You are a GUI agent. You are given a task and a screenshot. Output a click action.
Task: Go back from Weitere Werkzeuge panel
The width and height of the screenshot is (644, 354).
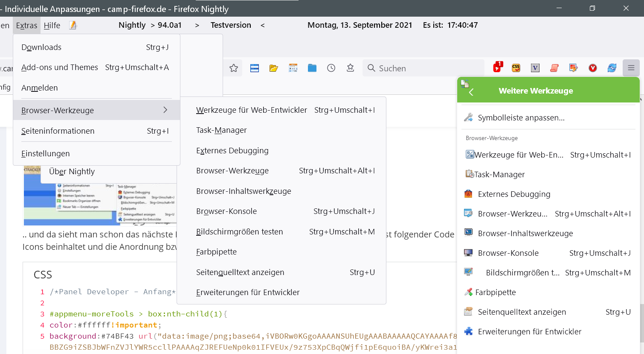pos(471,91)
